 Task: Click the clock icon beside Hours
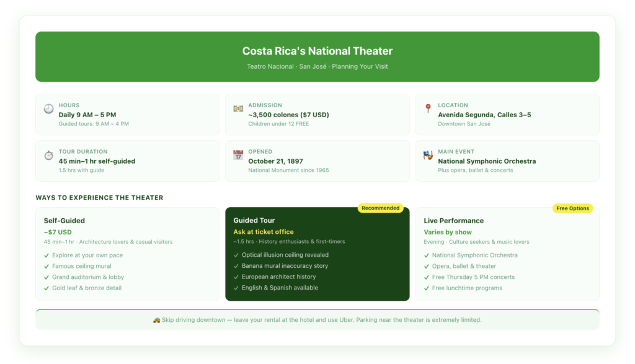coord(48,109)
